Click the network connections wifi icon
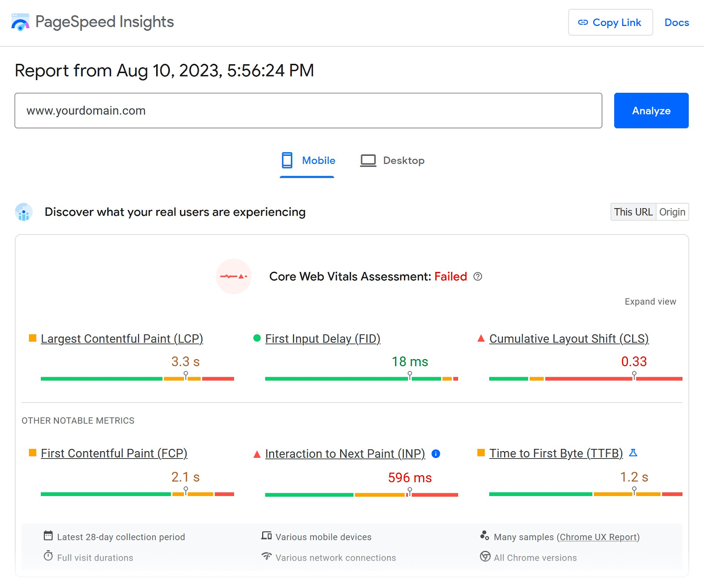 (266, 556)
